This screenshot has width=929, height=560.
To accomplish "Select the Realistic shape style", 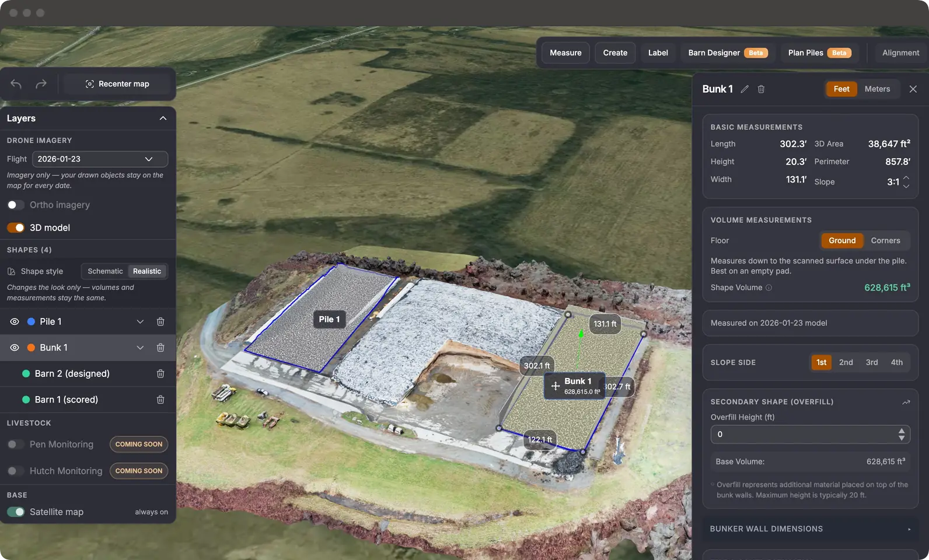I will tap(147, 271).
